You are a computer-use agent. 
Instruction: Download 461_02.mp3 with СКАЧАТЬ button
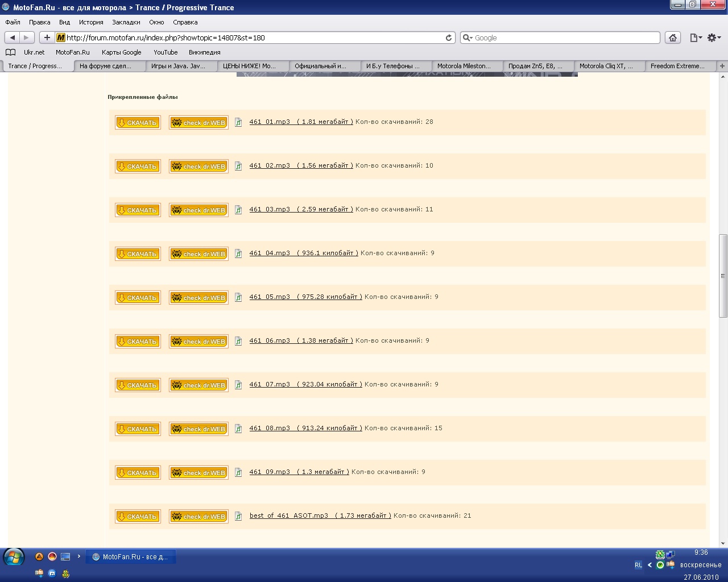[138, 167]
